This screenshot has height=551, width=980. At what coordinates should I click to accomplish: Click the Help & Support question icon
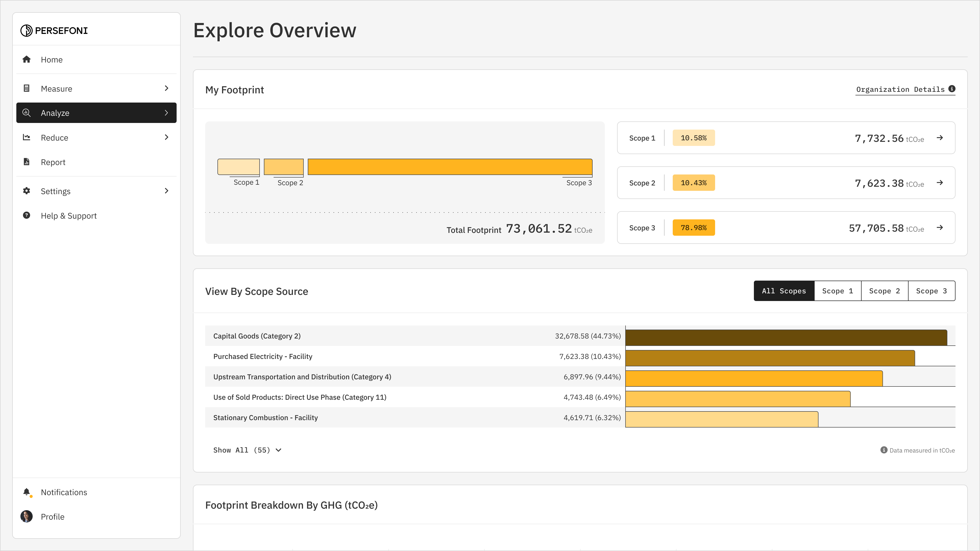click(x=26, y=215)
